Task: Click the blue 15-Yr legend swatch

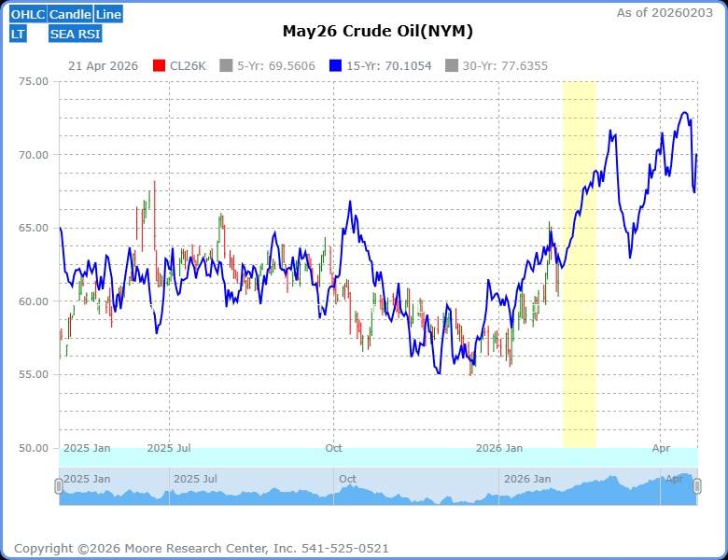Action: coord(335,66)
